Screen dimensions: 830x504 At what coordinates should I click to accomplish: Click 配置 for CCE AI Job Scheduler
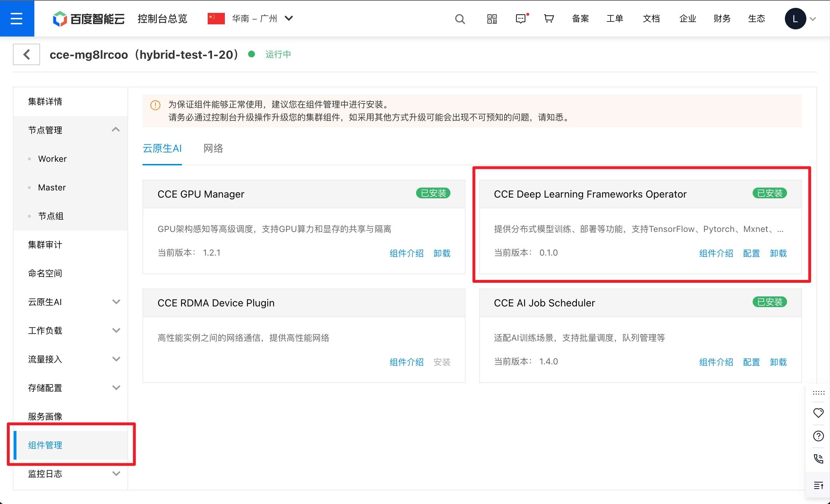[751, 362]
